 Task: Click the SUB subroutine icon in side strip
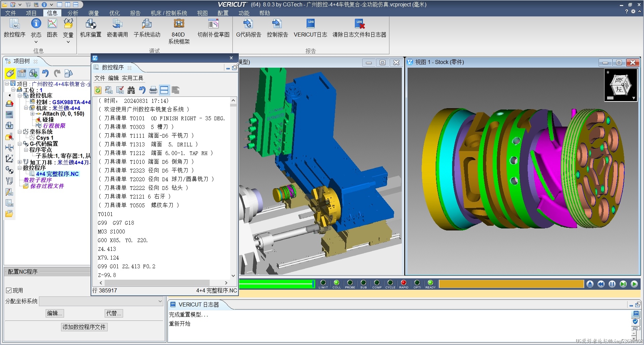pyautogui.click(x=9, y=203)
